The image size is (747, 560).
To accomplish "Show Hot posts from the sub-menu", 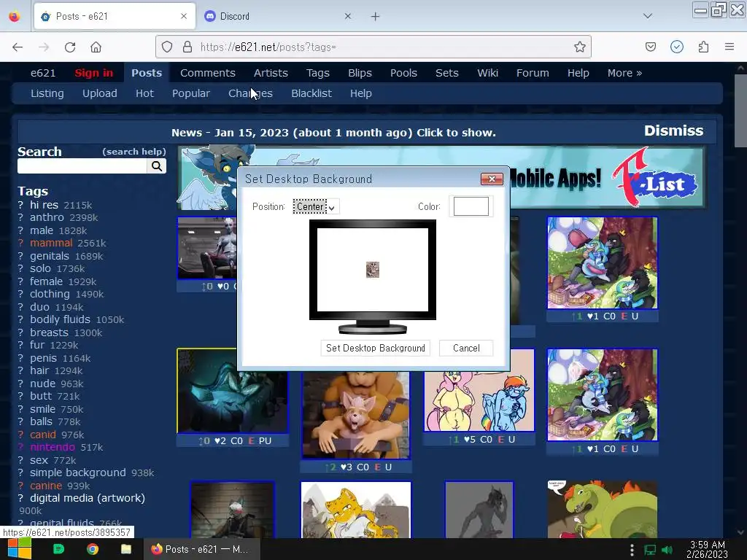I will (144, 93).
